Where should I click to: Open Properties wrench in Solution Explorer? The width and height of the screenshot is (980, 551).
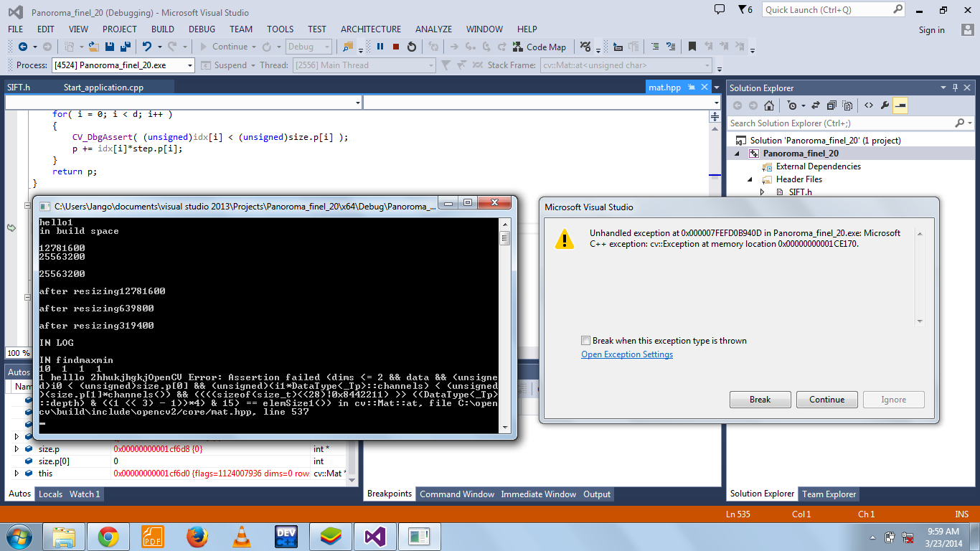coord(885,105)
